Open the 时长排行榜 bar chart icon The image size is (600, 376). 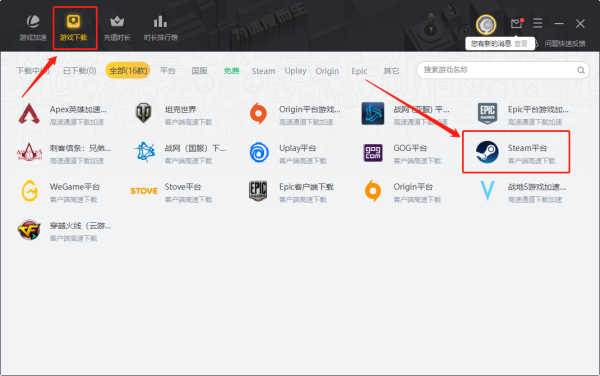tap(160, 21)
